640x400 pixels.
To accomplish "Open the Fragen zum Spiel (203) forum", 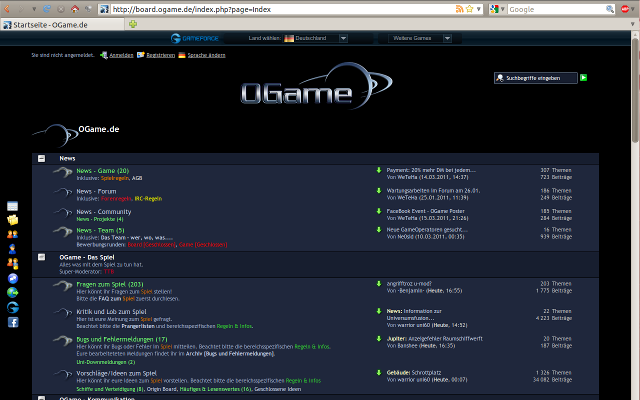I will pos(110,284).
